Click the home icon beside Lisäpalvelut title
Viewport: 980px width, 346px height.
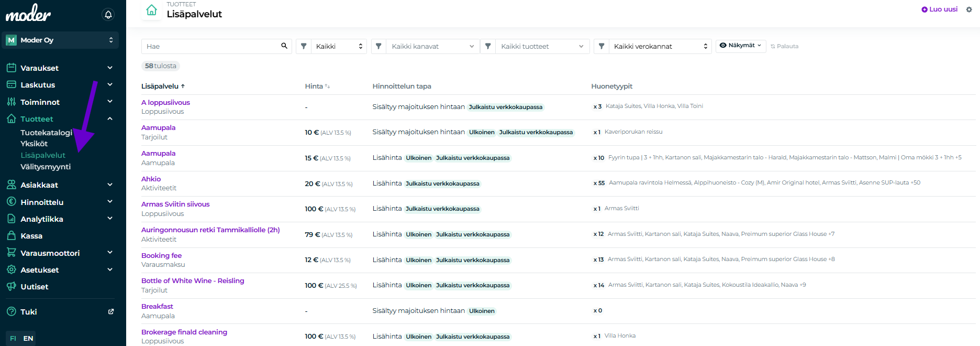coord(151,10)
